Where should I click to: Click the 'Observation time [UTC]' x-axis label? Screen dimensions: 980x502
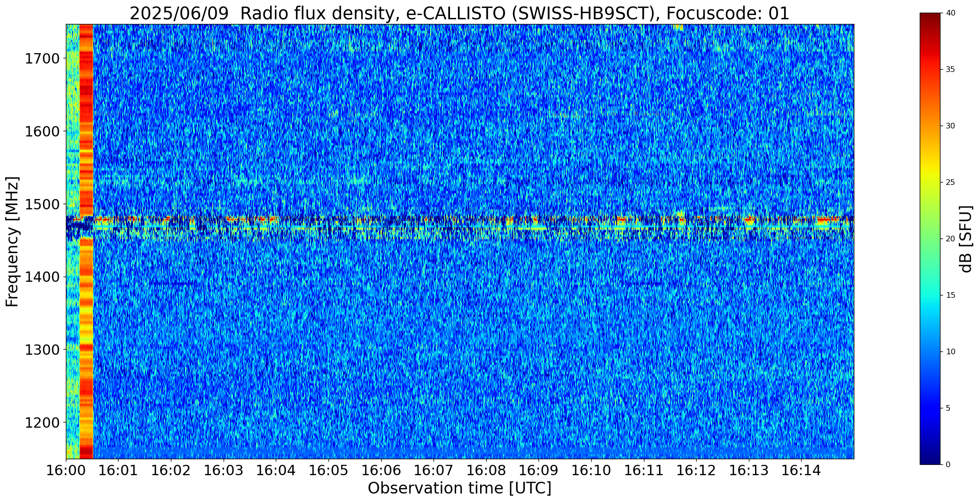pyautogui.click(x=459, y=488)
